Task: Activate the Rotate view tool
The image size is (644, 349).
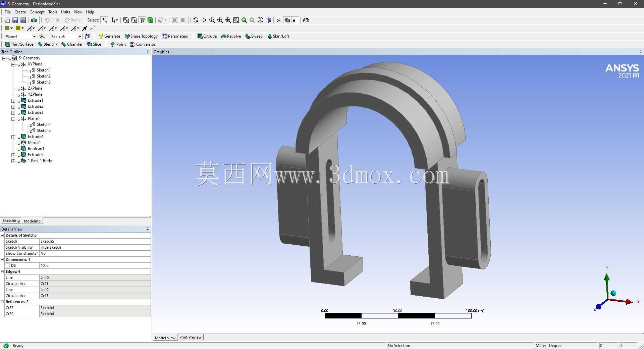Action: click(x=196, y=20)
